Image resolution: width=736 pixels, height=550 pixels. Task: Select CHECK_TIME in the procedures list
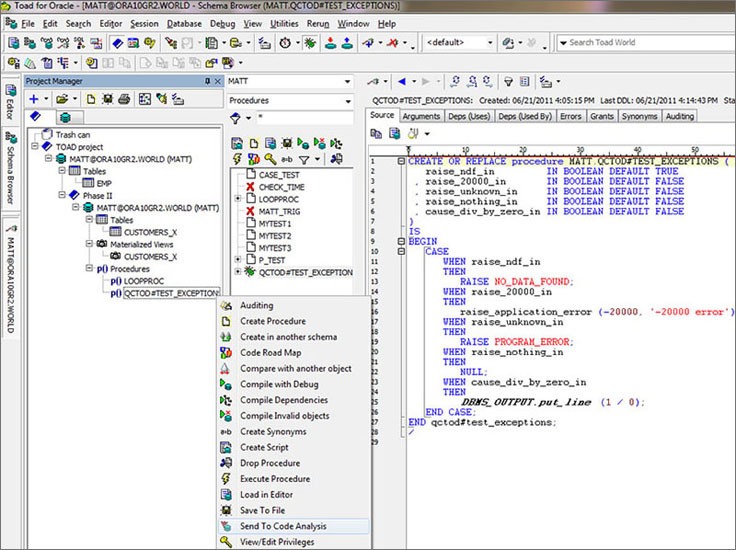click(282, 187)
